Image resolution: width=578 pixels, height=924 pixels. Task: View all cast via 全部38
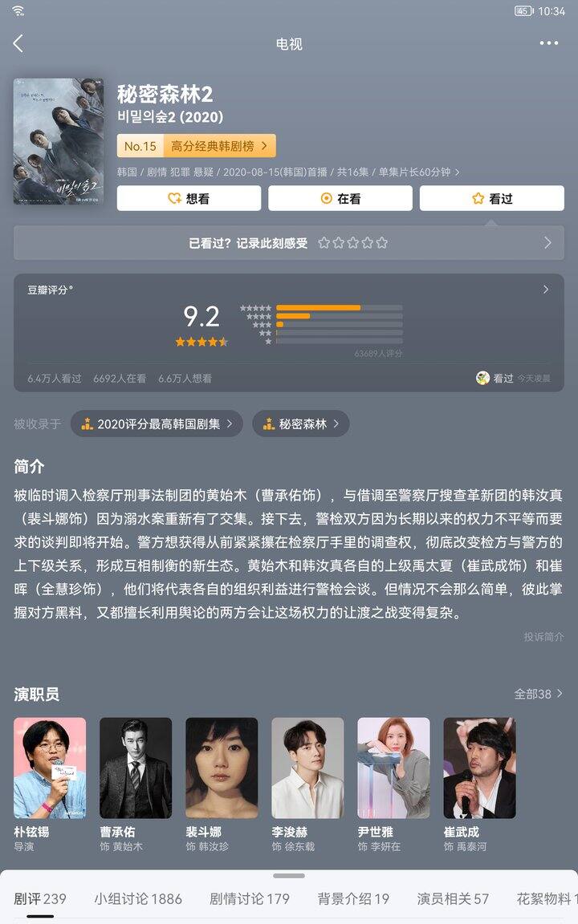click(538, 694)
